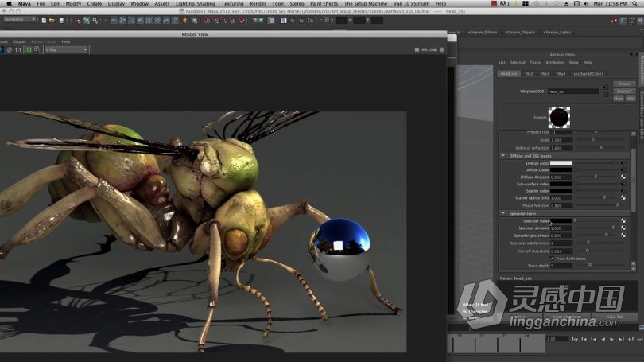
Task: Click the Scatter color swatch
Action: click(561, 191)
